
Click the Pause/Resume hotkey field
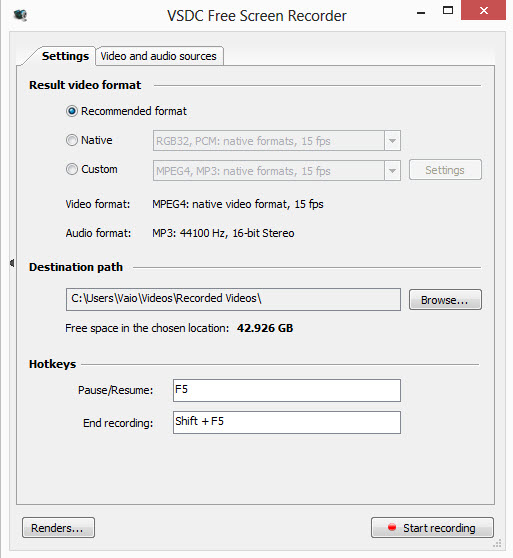[287, 390]
